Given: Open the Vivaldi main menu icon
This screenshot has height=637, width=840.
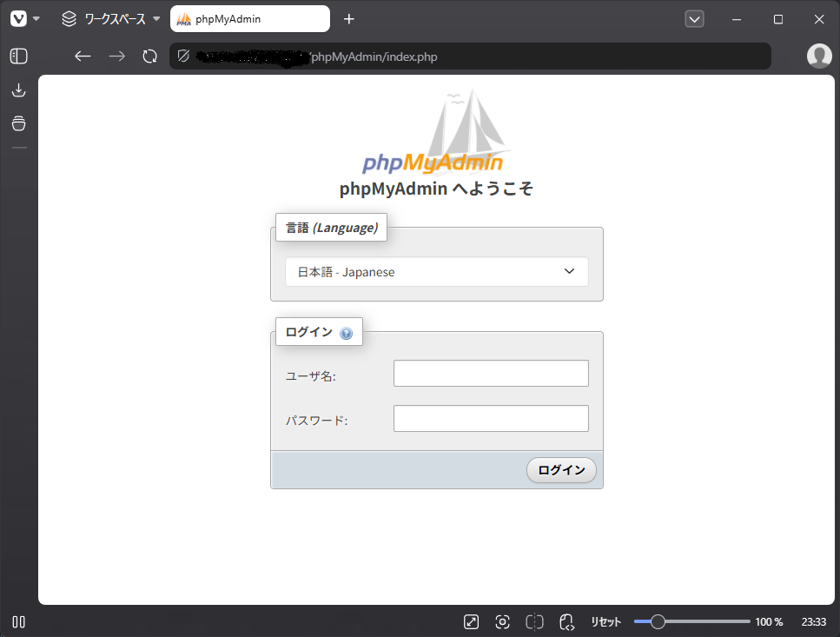Looking at the screenshot, I should (x=19, y=19).
